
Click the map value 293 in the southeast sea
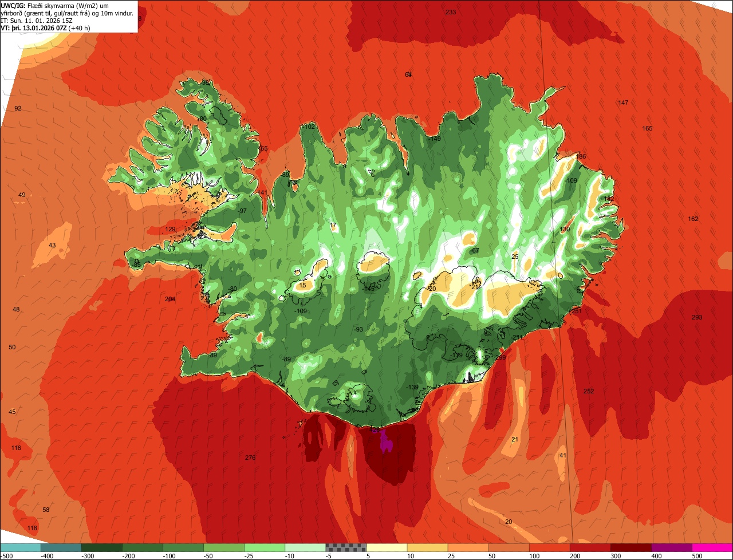point(696,317)
